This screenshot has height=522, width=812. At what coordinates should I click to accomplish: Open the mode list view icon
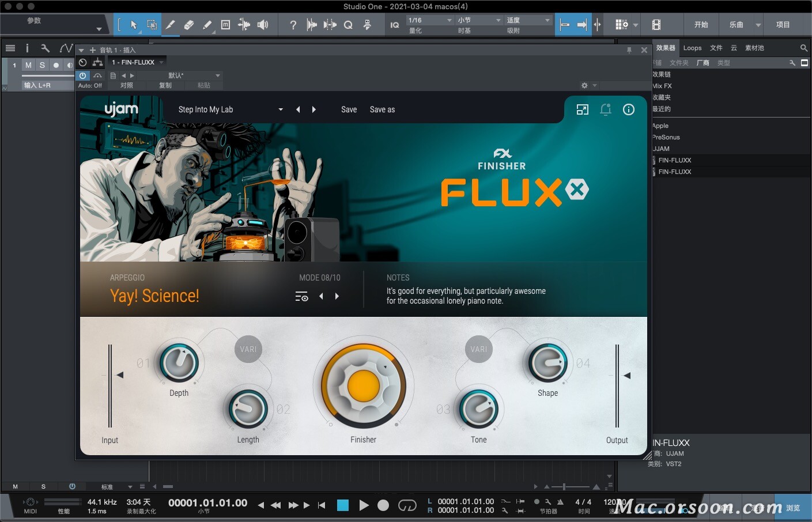[301, 297]
